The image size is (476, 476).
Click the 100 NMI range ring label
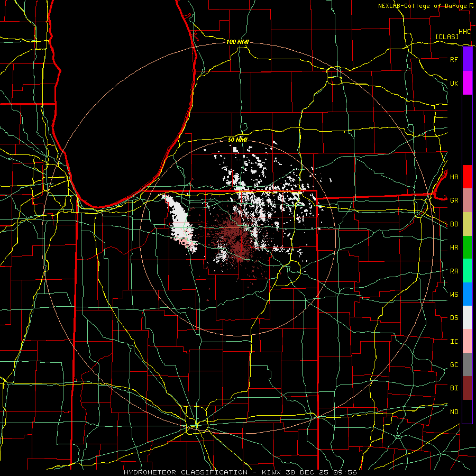point(237,42)
